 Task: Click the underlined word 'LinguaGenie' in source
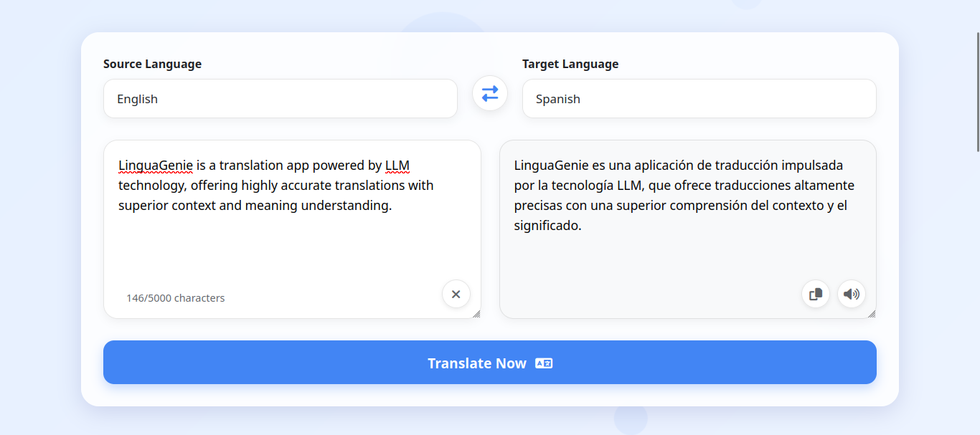pyautogui.click(x=156, y=166)
